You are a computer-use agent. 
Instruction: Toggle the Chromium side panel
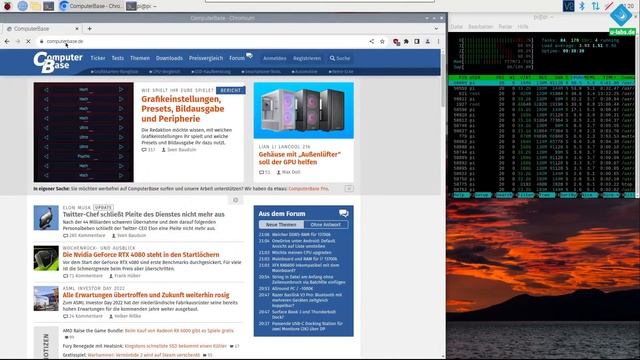tap(417, 41)
